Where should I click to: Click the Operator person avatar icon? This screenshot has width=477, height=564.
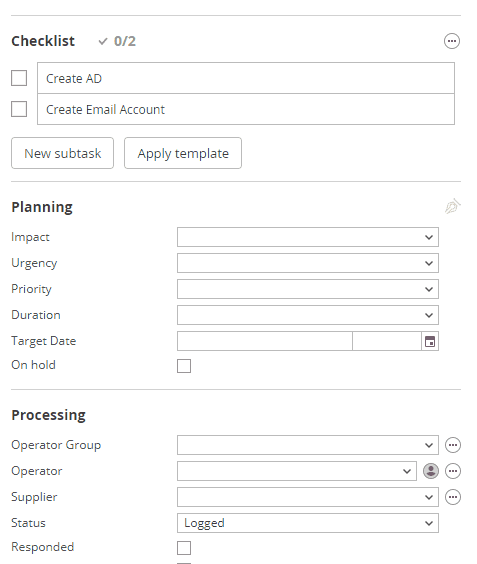click(x=431, y=471)
